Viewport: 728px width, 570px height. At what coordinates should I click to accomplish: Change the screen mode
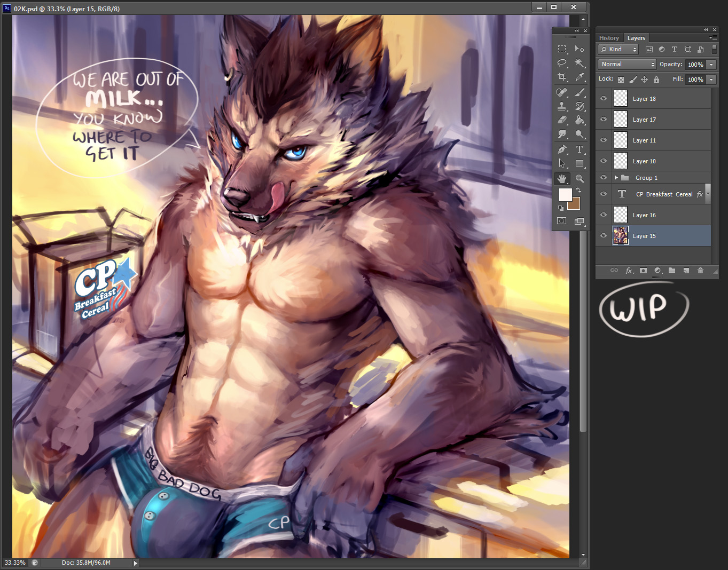coord(580,221)
